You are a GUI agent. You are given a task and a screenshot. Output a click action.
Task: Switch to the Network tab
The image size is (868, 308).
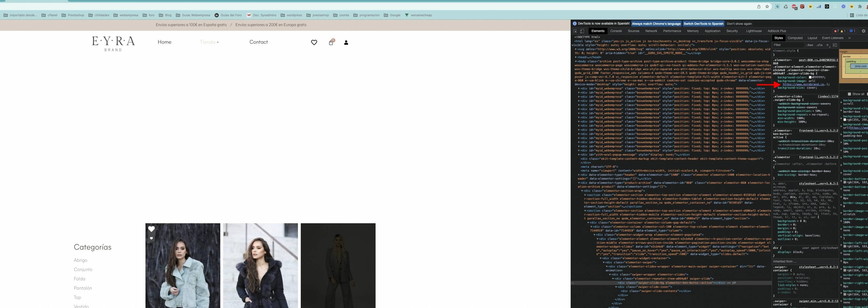pos(651,31)
